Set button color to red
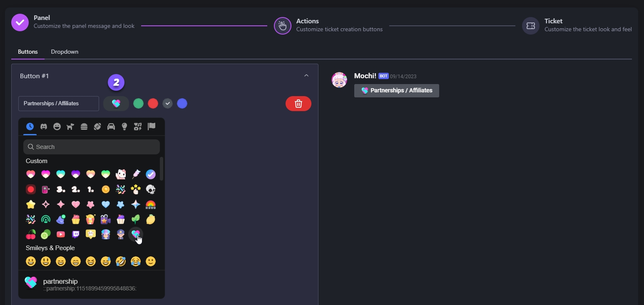Viewport: 644px width, 305px height. click(x=153, y=104)
